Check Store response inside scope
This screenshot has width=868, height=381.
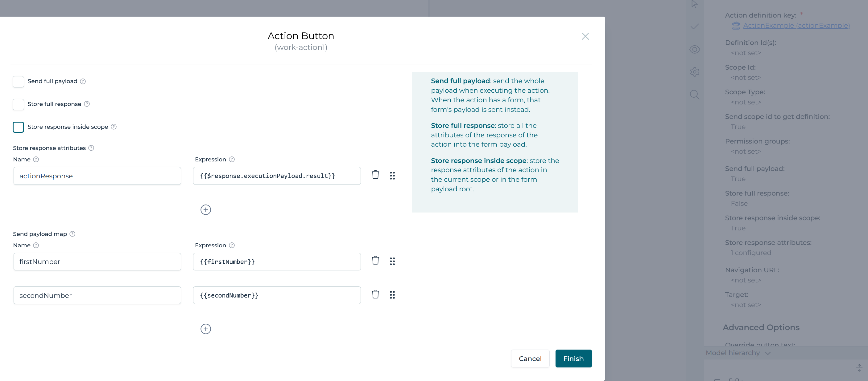pos(19,127)
